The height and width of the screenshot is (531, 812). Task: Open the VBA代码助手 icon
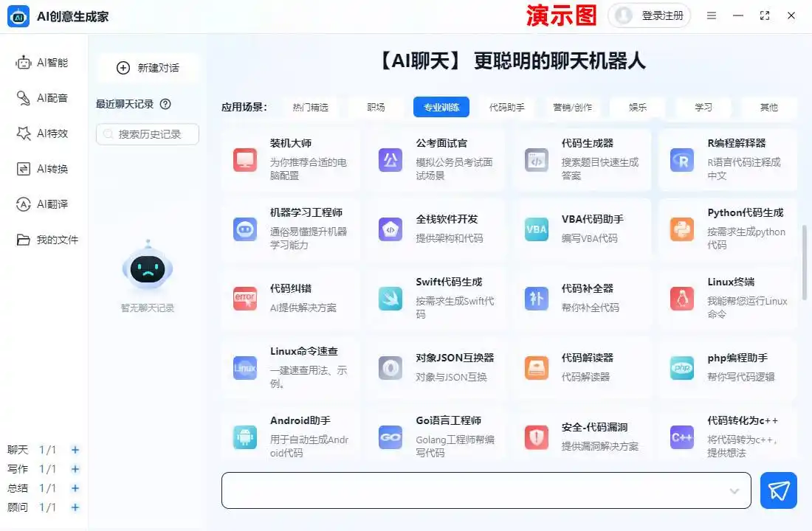(x=537, y=229)
